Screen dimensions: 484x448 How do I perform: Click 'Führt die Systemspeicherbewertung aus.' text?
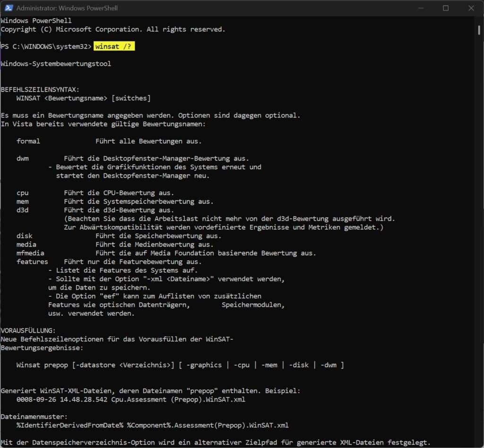click(x=138, y=202)
